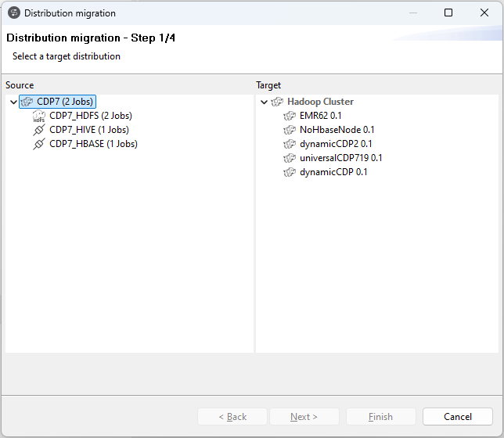This screenshot has height=438, width=504.
Task: Maximize the Distribution migration dialog
Action: click(x=448, y=13)
